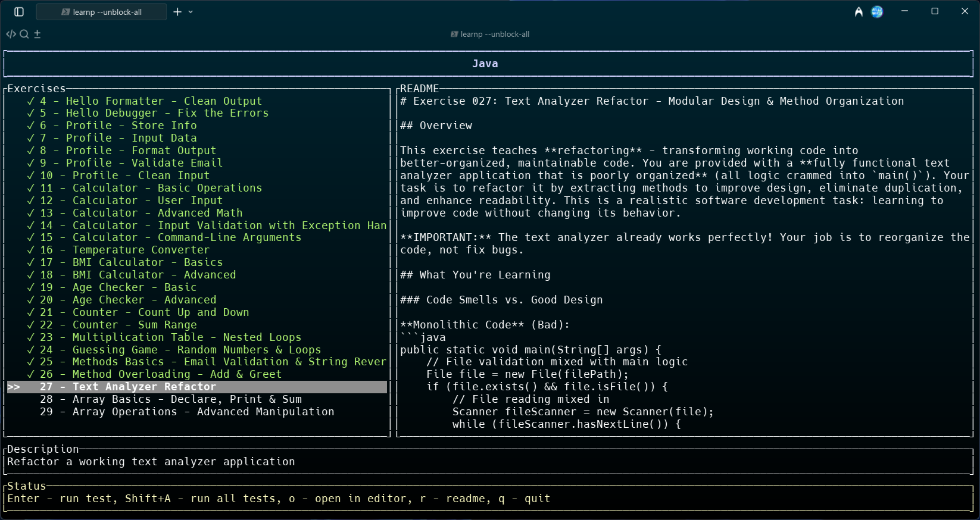Click the plus-minus diff icon
This screenshot has width=980, height=520.
click(x=37, y=34)
